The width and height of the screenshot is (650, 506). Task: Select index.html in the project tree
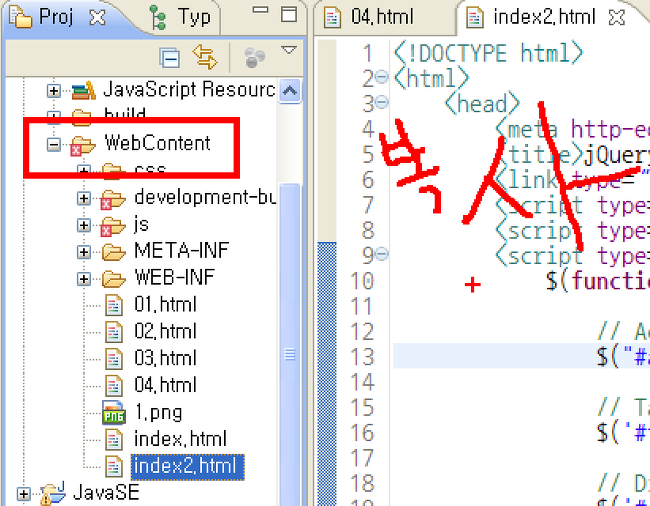[x=180, y=439]
